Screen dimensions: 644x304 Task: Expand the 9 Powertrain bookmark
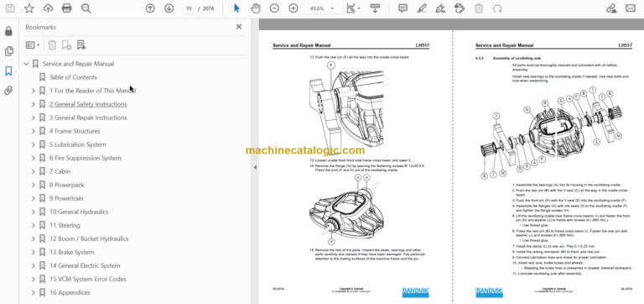34,198
